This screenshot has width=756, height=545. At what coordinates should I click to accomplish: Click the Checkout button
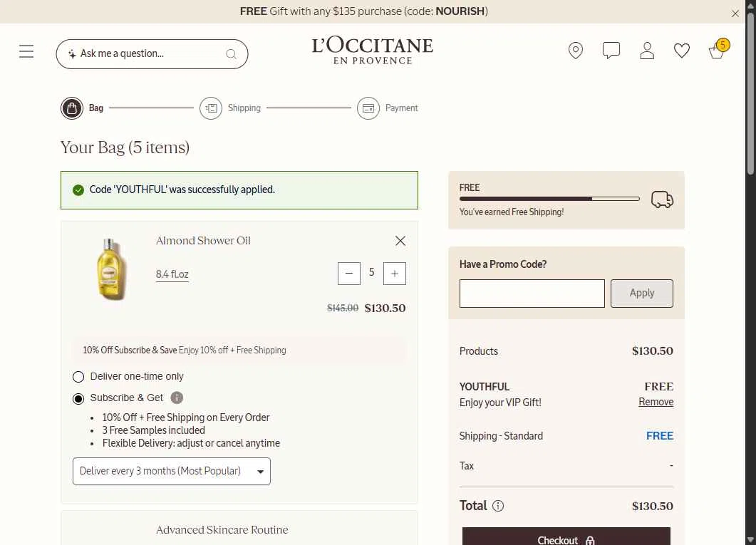click(x=566, y=536)
